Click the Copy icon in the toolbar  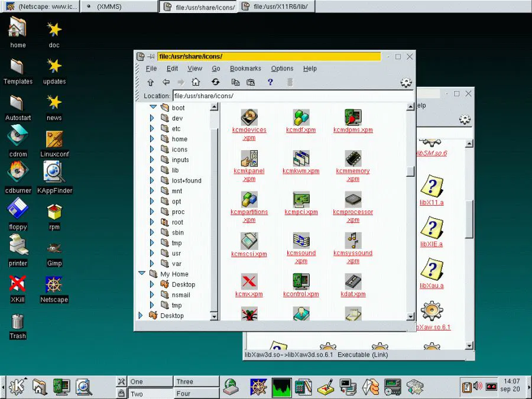tap(235, 83)
